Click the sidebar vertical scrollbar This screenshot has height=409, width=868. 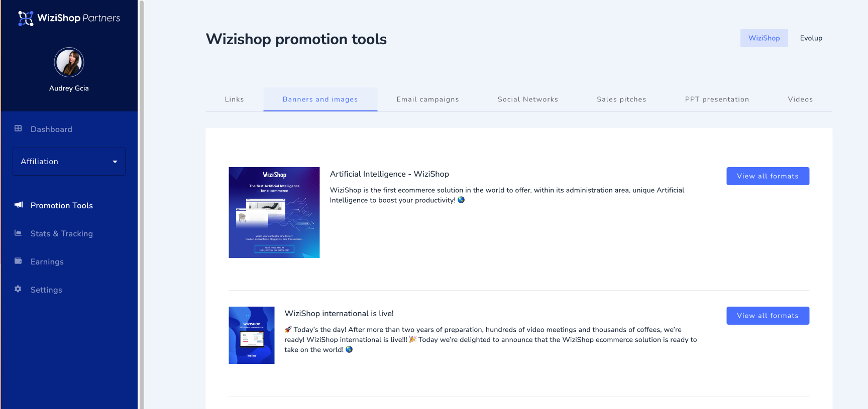coord(142,204)
